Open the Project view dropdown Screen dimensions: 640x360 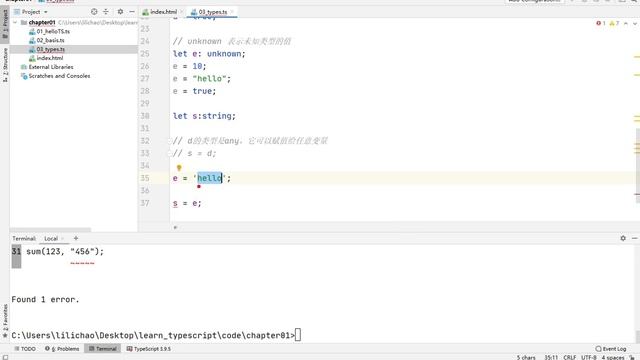pyautogui.click(x=31, y=12)
